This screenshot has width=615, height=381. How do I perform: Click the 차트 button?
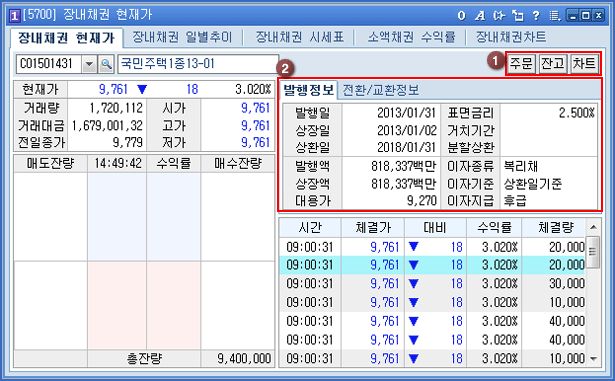pos(584,64)
